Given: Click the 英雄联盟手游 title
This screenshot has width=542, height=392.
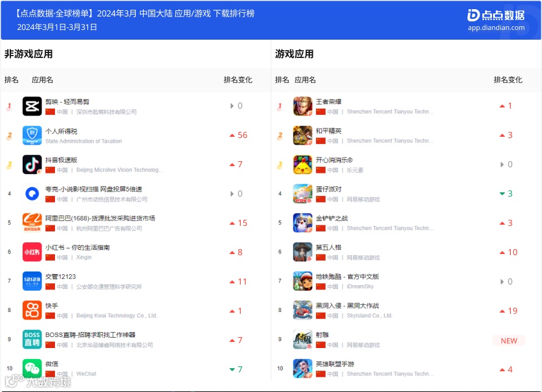Looking at the screenshot, I should coord(335,364).
